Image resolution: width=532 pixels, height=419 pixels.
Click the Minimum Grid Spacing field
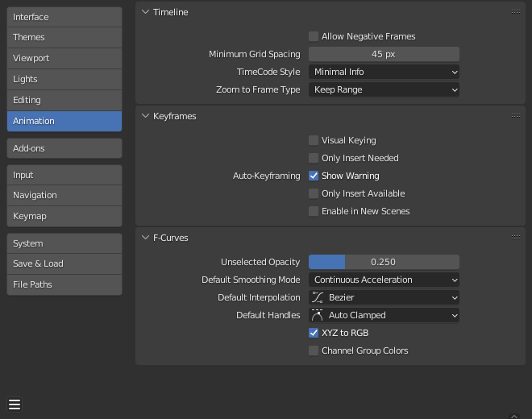(x=384, y=54)
